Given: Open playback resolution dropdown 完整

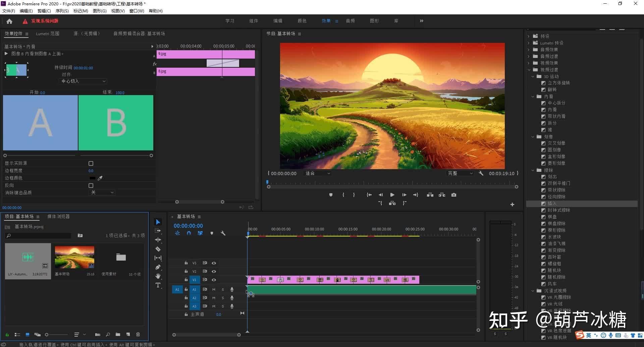Looking at the screenshot, I should click(460, 173).
